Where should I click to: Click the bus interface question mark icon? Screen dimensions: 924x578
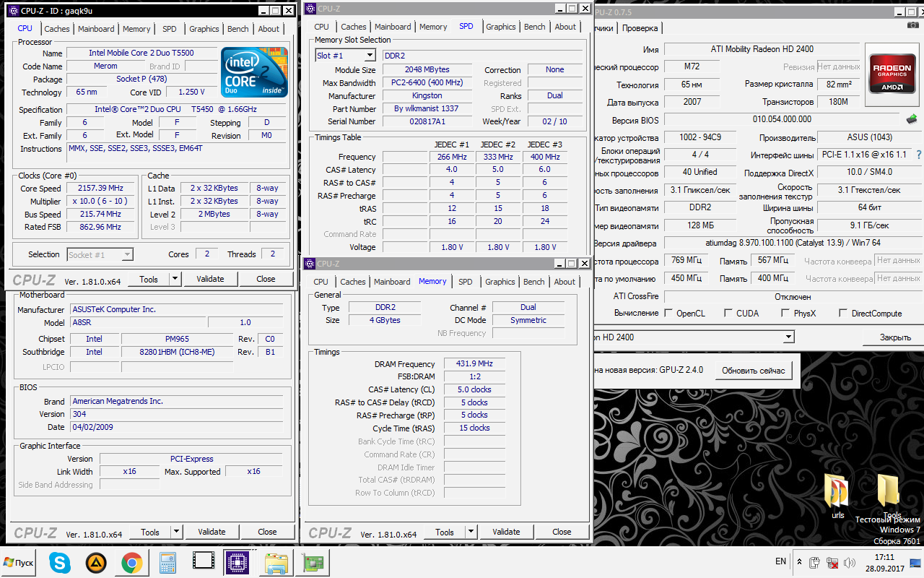[x=918, y=155]
